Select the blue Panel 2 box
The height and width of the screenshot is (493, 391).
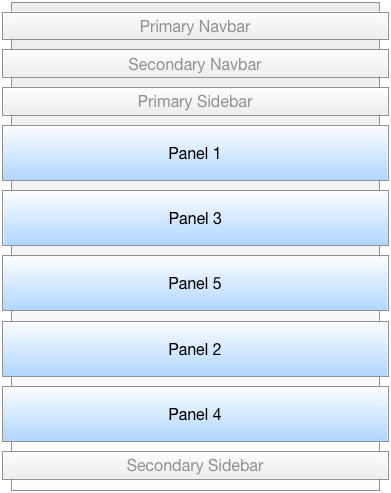pos(195,349)
